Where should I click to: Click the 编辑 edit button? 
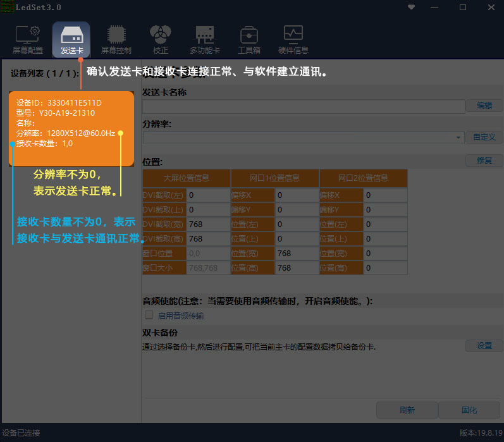tap(484, 106)
